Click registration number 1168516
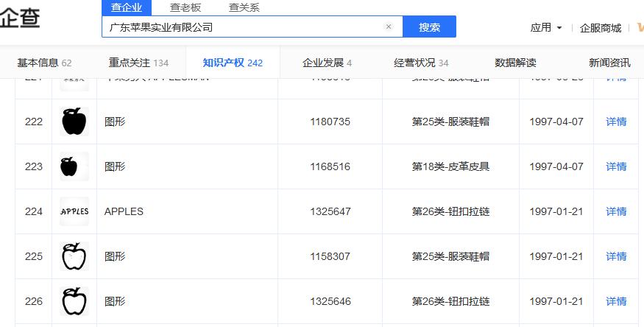 click(330, 166)
